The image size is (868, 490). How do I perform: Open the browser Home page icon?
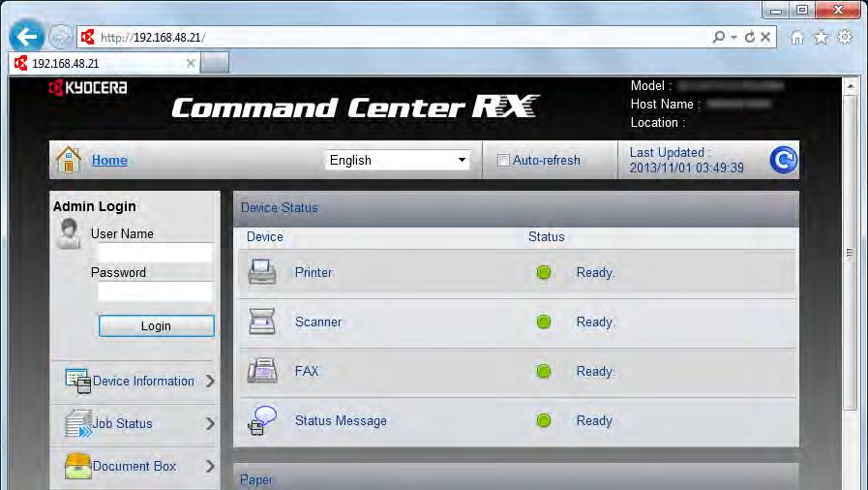[797, 38]
